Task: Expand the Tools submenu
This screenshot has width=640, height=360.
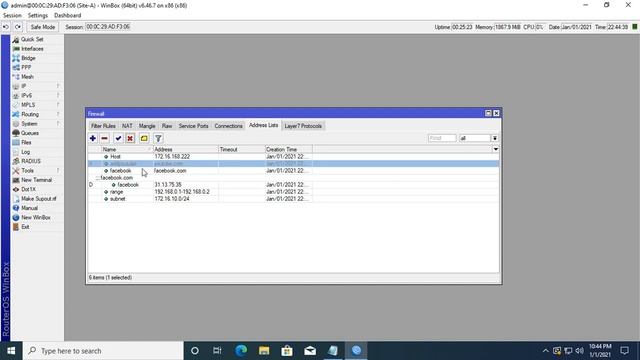Action: 37,171
